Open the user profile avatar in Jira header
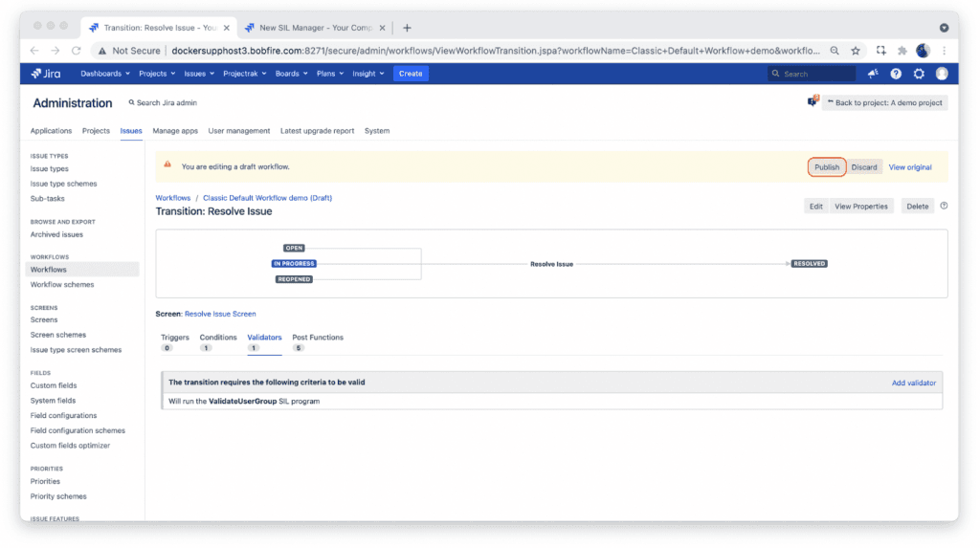 942,74
